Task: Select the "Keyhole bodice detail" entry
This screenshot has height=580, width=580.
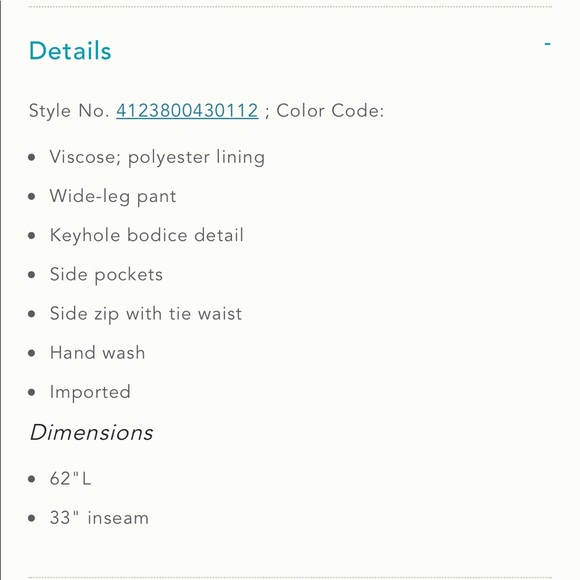Action: [x=146, y=235]
